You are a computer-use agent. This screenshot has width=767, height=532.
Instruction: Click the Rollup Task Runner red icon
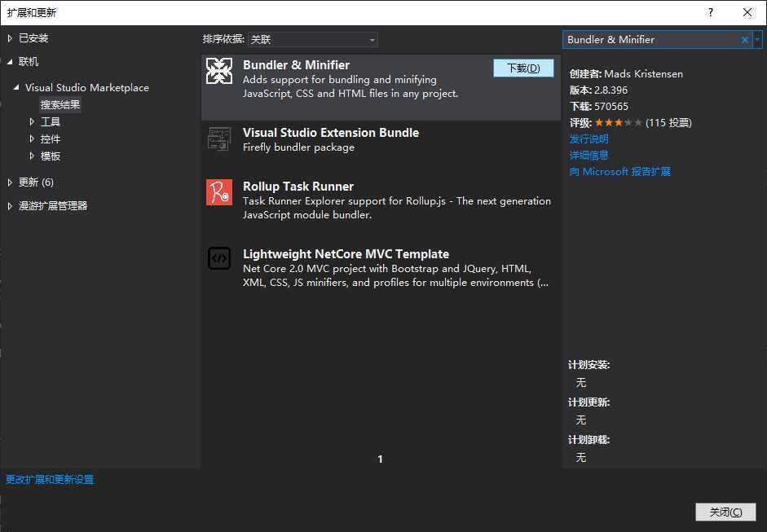pyautogui.click(x=219, y=192)
